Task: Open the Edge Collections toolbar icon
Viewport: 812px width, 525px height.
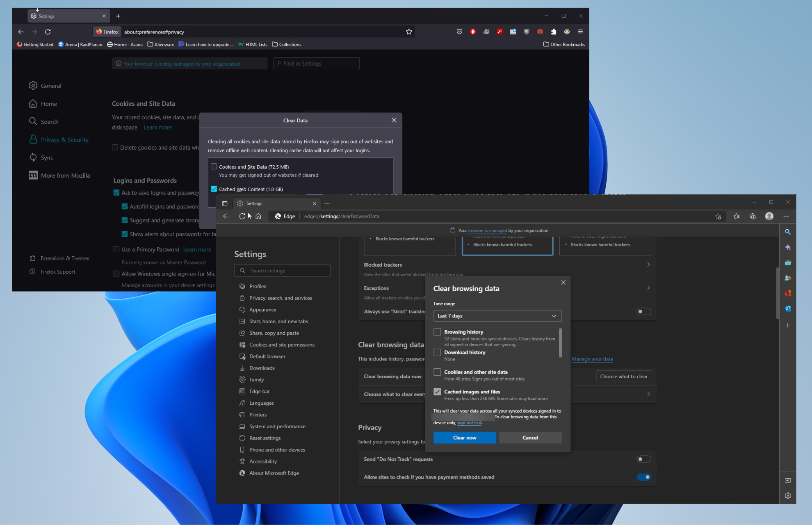Action: [753, 216]
